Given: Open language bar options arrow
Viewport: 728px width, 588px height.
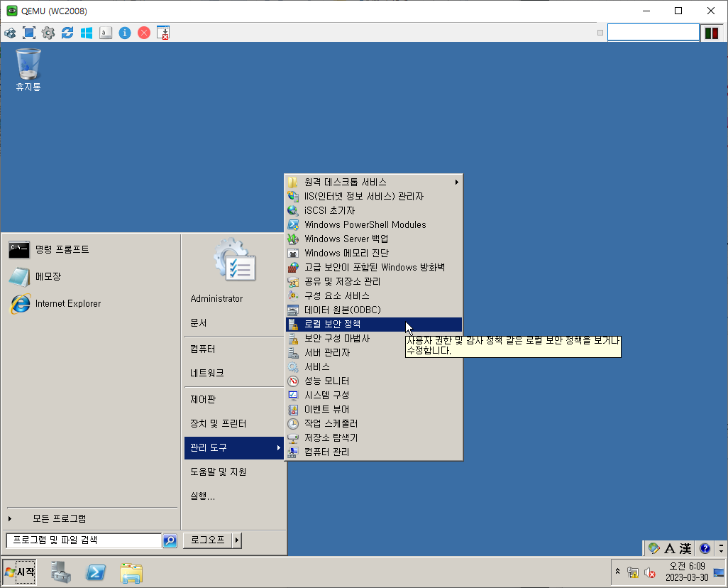Looking at the screenshot, I should click(x=721, y=548).
